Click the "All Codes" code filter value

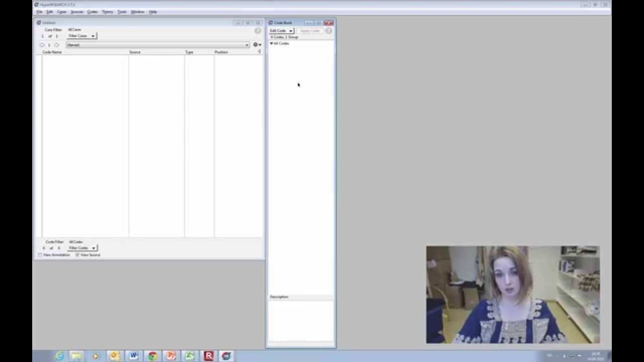tap(75, 242)
